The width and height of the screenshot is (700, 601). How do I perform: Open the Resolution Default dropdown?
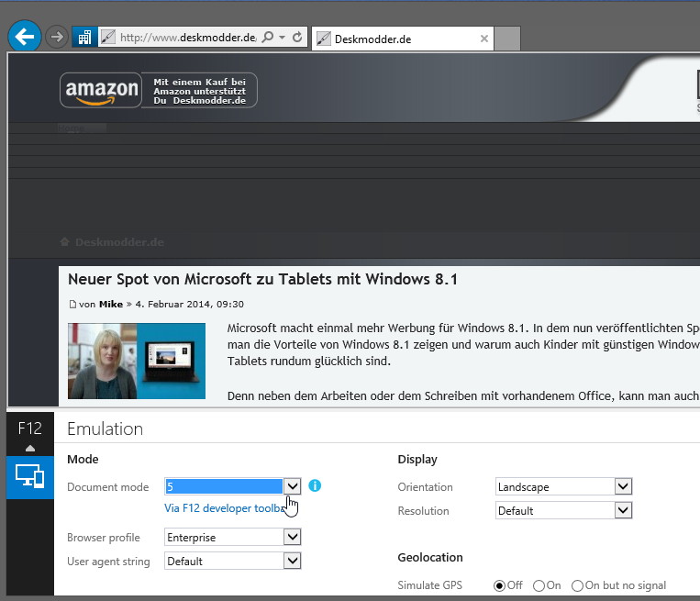click(x=564, y=510)
